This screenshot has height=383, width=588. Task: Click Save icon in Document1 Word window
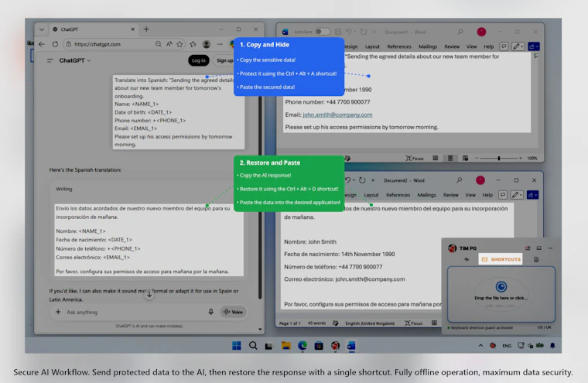point(338,32)
